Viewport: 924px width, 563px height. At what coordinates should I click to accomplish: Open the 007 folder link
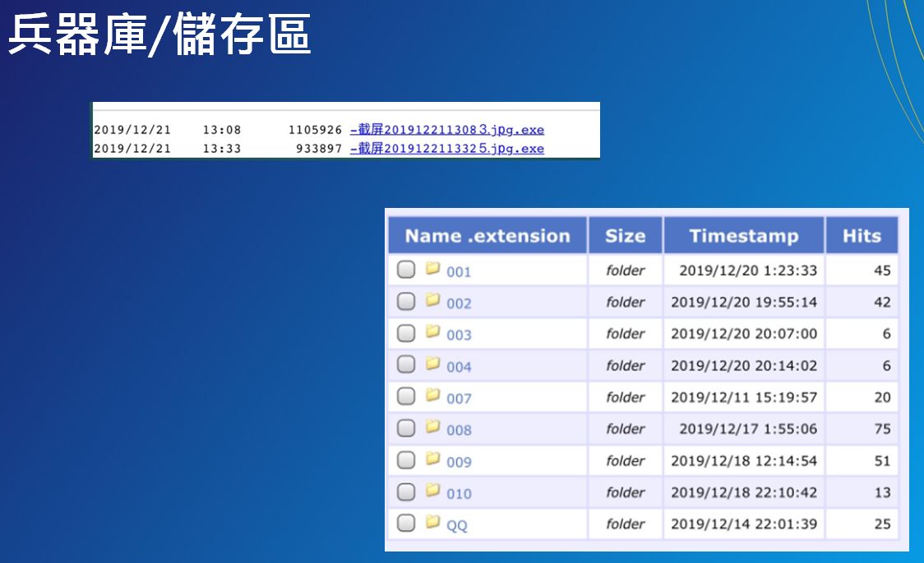pos(459,399)
